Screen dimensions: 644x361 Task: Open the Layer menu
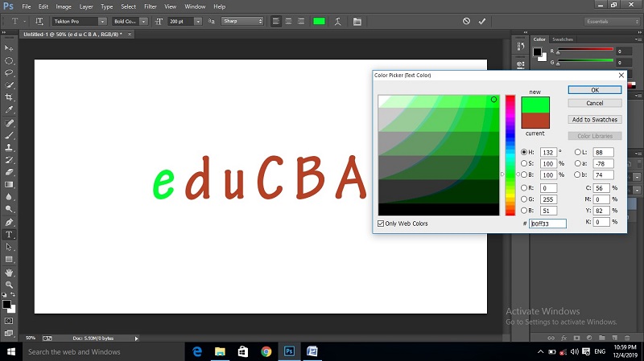click(x=86, y=6)
